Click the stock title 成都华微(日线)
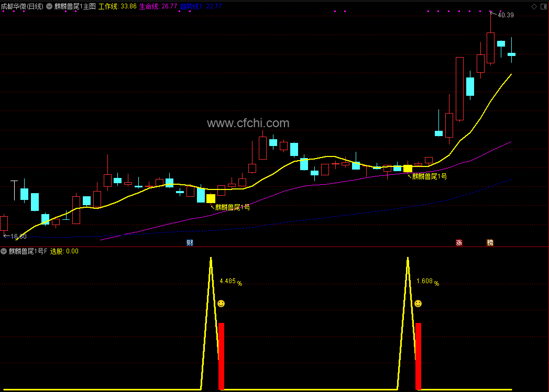This screenshot has width=549, height=392. [x=23, y=6]
